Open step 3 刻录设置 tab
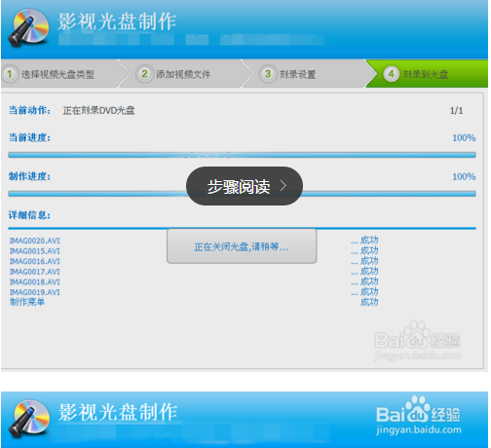The image size is (491, 448). pos(305,74)
